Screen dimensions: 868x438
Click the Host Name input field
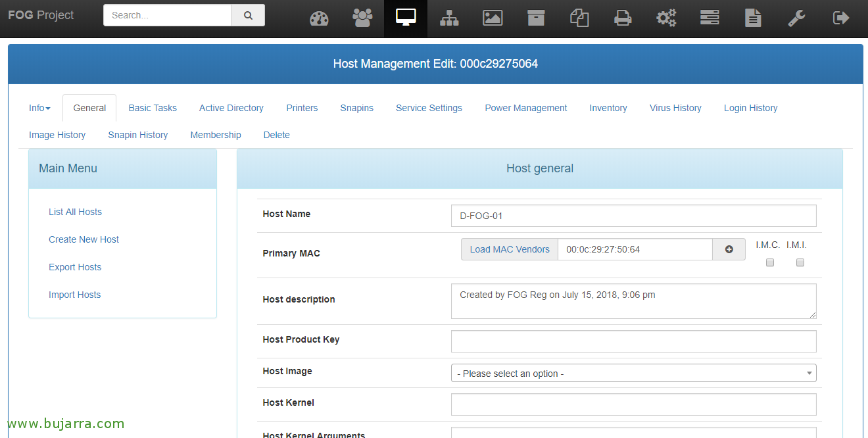point(633,216)
